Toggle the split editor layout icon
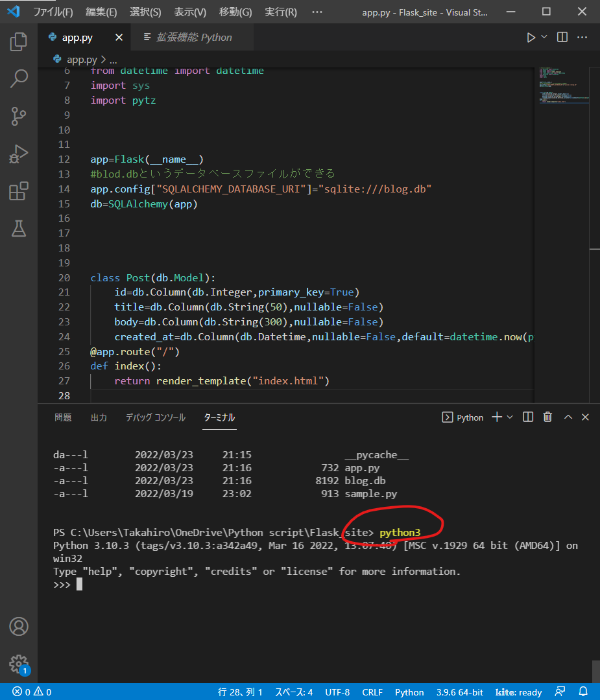The image size is (600, 700). pos(561,38)
